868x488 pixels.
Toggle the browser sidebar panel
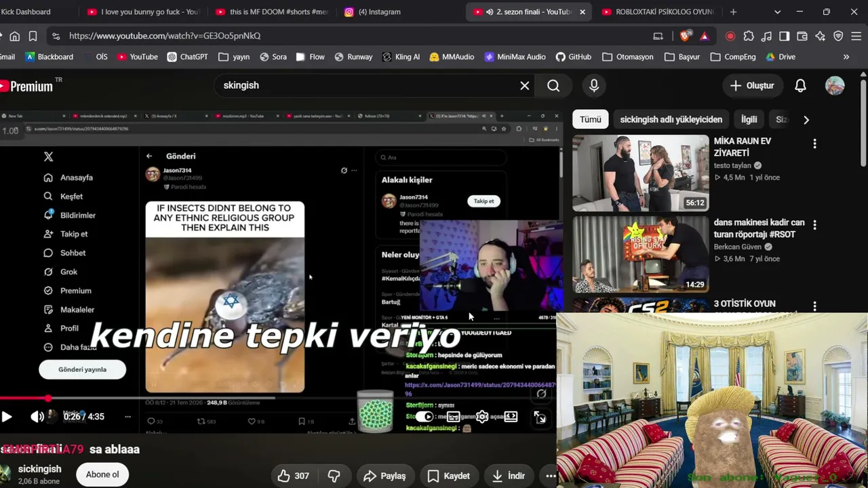[784, 36]
